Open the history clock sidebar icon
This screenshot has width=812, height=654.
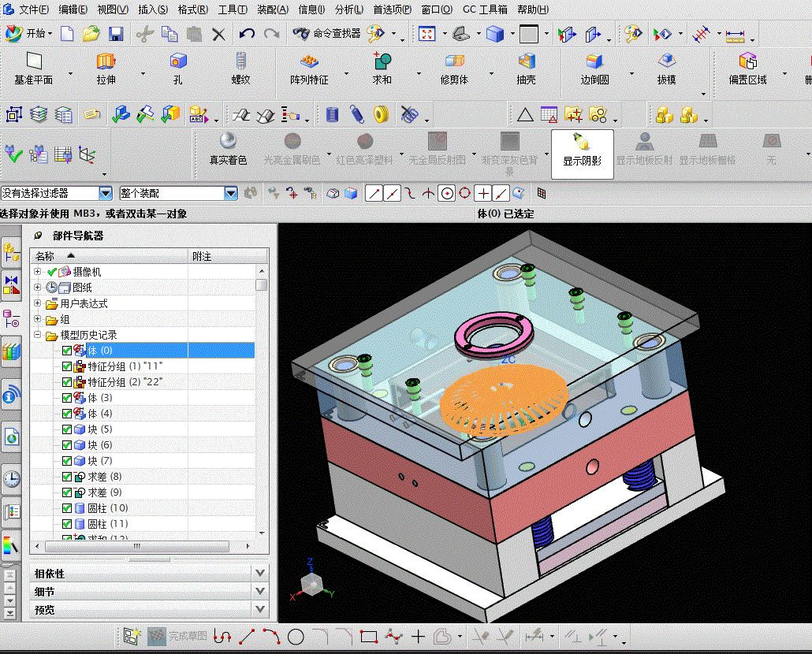(x=11, y=479)
